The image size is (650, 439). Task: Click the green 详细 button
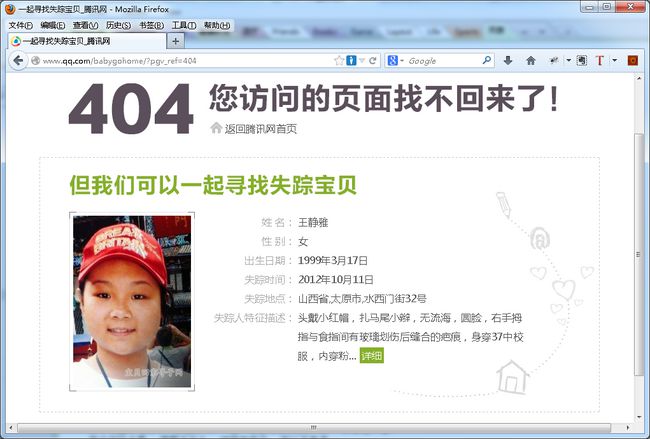pos(372,356)
